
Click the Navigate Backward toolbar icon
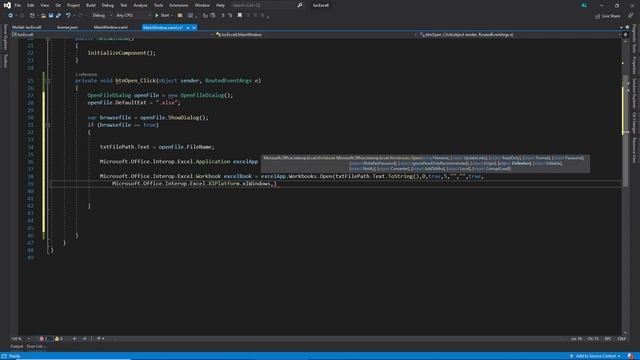pos(11,16)
